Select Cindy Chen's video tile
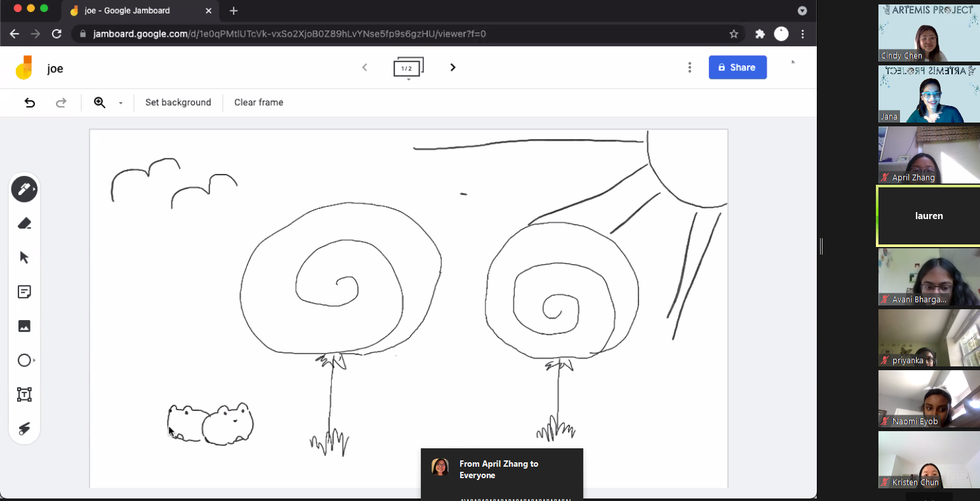This screenshot has width=980, height=501. coord(929,32)
